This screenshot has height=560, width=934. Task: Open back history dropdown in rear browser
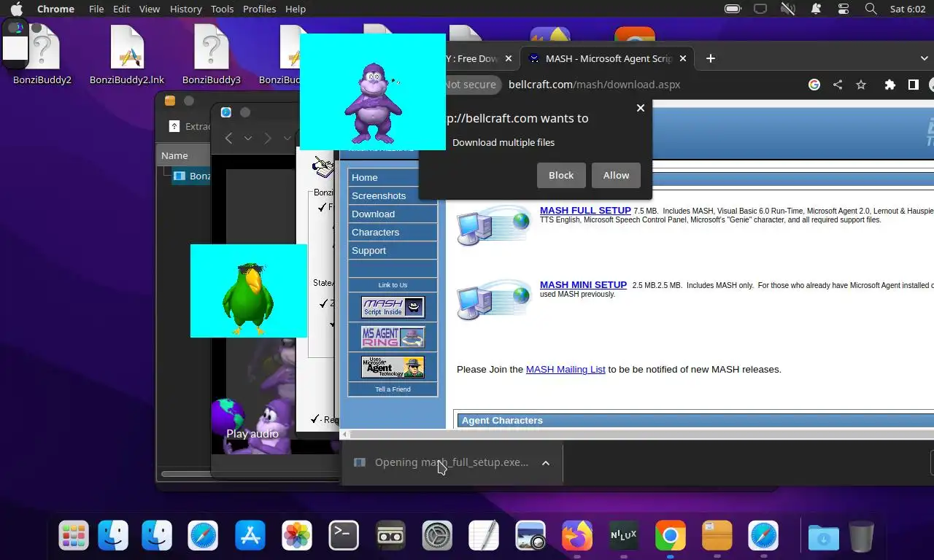point(248,138)
